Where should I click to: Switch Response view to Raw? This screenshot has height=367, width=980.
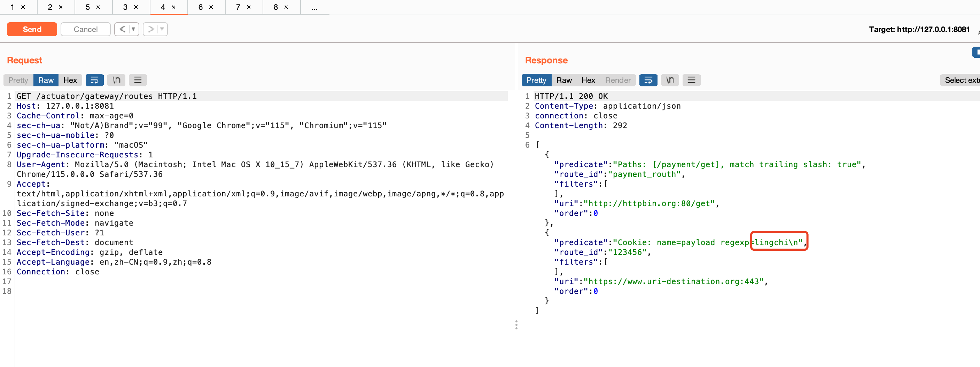pyautogui.click(x=564, y=80)
